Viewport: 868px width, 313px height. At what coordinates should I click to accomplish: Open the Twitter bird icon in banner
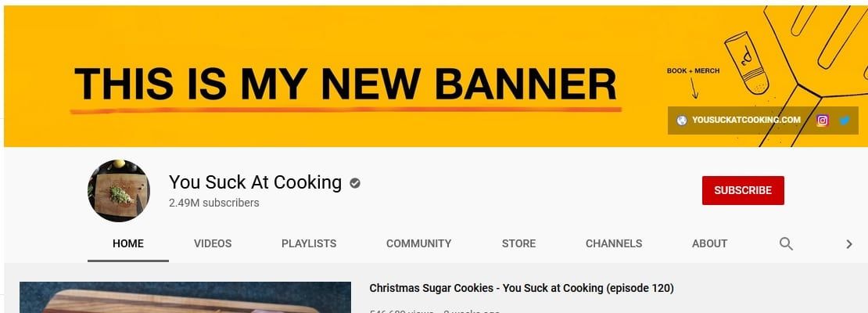(845, 121)
